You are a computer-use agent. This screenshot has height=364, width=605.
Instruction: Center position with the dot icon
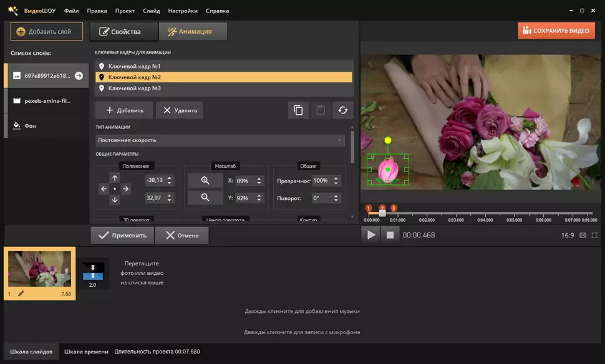(115, 189)
